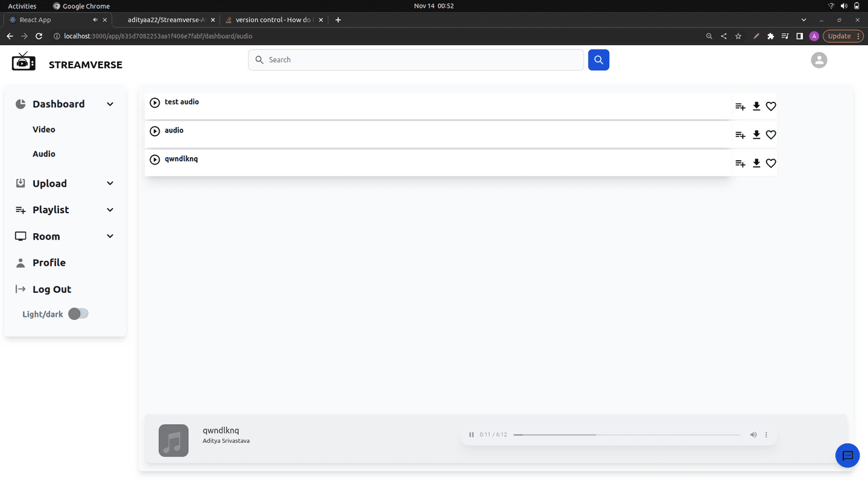The width and height of the screenshot is (868, 488).
Task: Expand the Upload section chevron
Action: point(110,183)
